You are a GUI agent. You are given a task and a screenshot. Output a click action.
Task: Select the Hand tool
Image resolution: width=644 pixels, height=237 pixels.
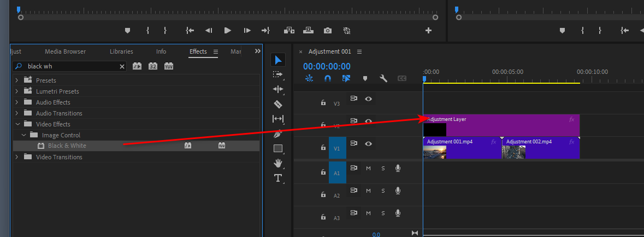coord(278,163)
